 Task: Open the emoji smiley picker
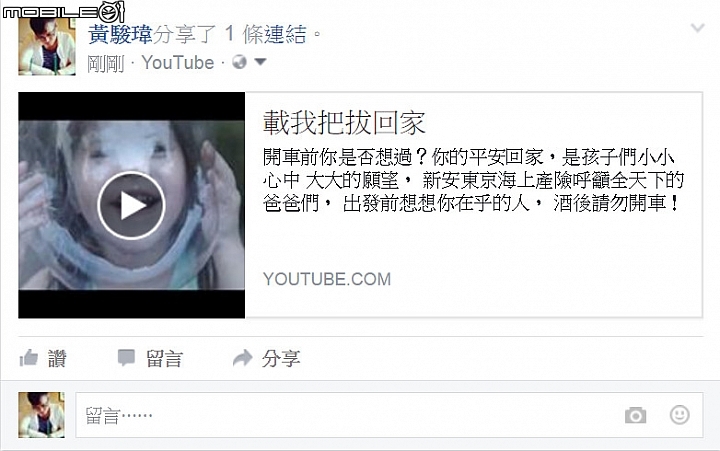pyautogui.click(x=679, y=415)
